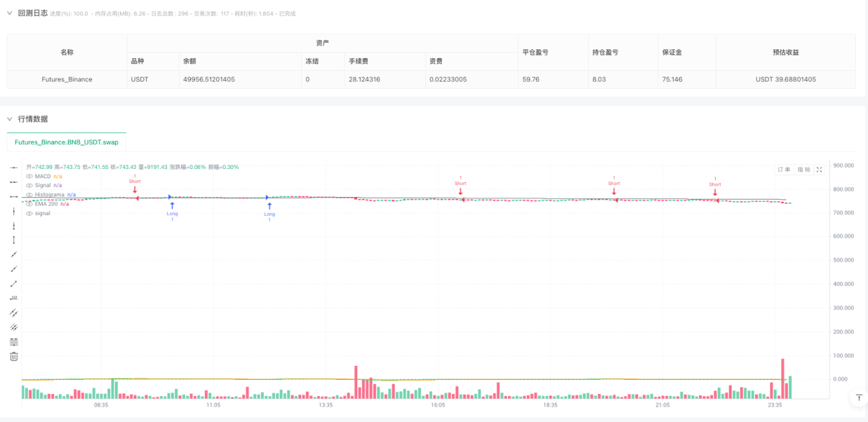This screenshot has width=868, height=422.
Task: Collapse the 行情数据 section chevron
Action: pos(9,119)
